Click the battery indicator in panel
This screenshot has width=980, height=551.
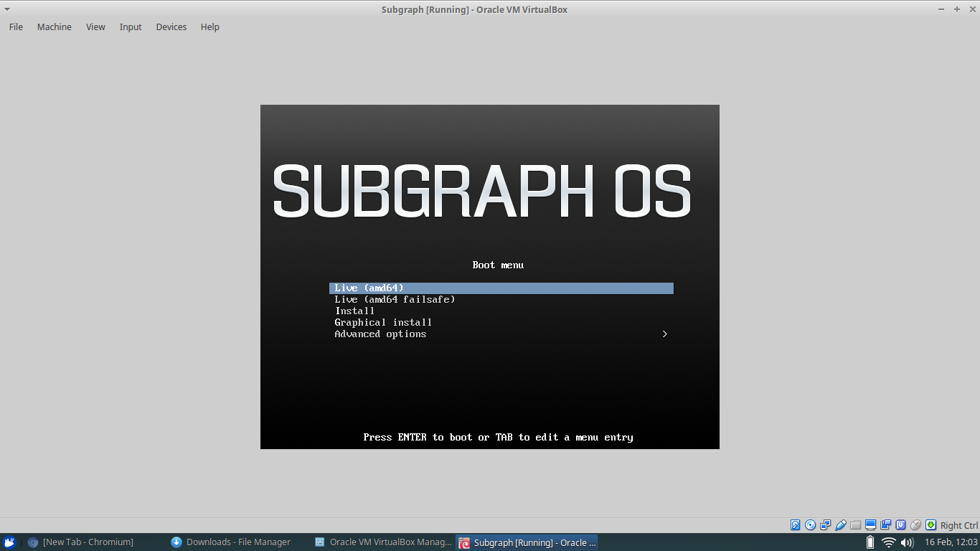tap(870, 542)
